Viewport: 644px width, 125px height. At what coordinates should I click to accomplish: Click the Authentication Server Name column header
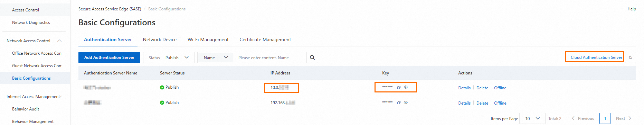pyautogui.click(x=111, y=73)
